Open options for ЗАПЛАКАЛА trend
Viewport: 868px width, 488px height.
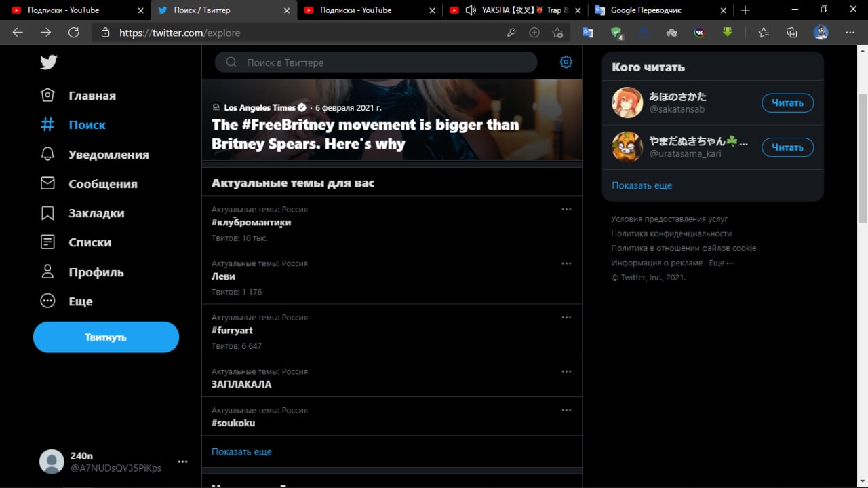coord(566,371)
